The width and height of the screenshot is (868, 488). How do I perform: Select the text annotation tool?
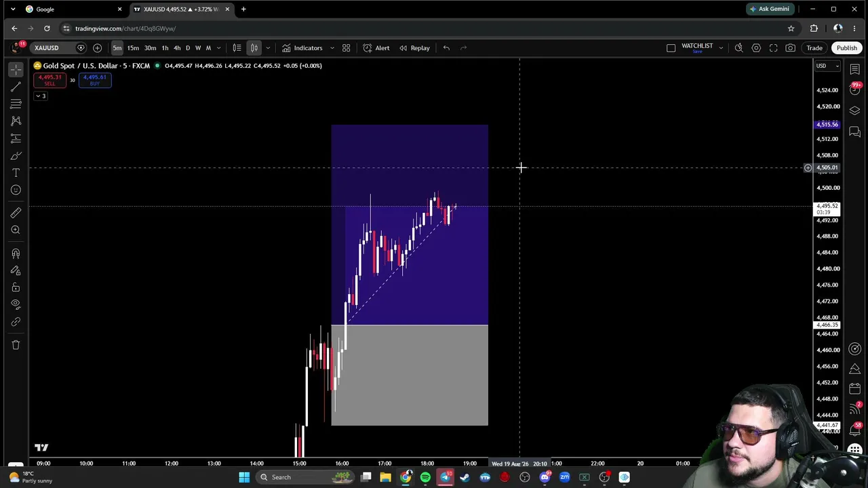16,173
